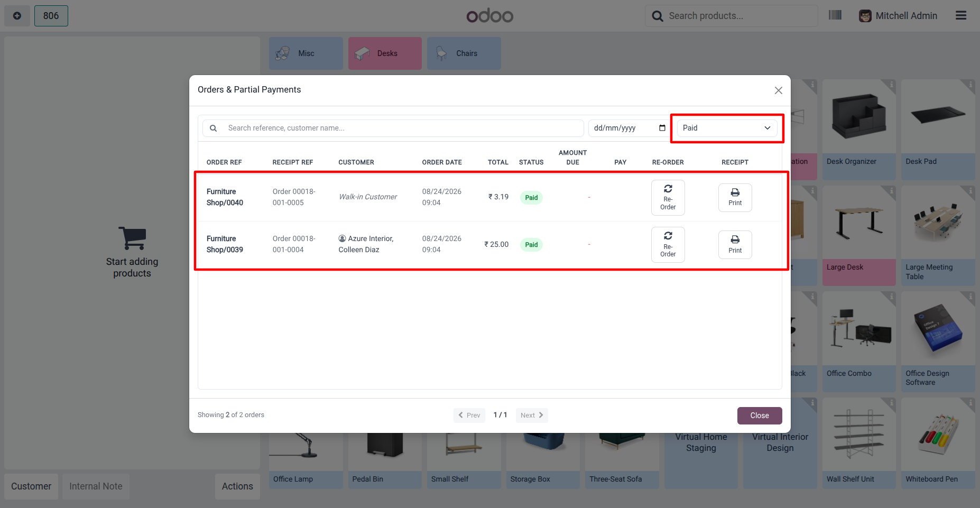The width and height of the screenshot is (980, 508).
Task: Select the Desks category tab
Action: point(385,53)
